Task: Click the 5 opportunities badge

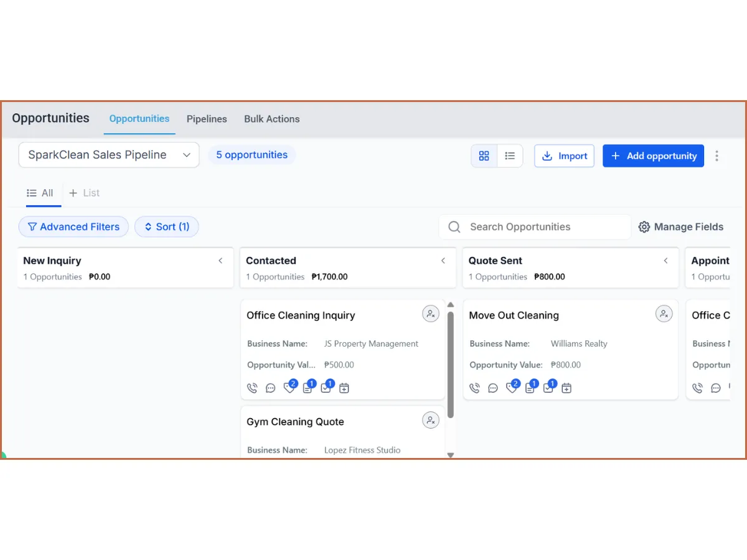Action: pyautogui.click(x=251, y=155)
